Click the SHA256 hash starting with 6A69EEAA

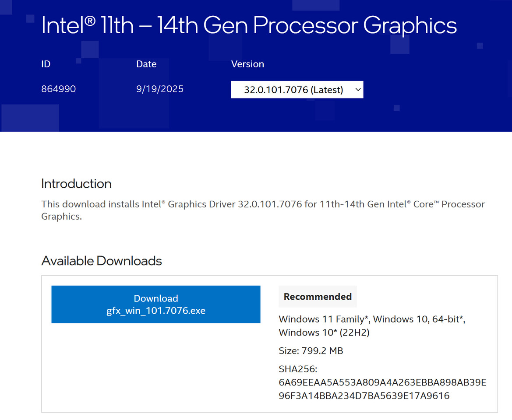pyautogui.click(x=382, y=383)
